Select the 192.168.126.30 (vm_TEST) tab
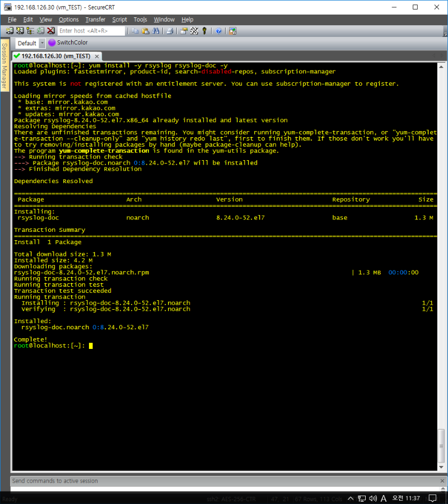Viewport: 448px width, 504px height. [55, 56]
